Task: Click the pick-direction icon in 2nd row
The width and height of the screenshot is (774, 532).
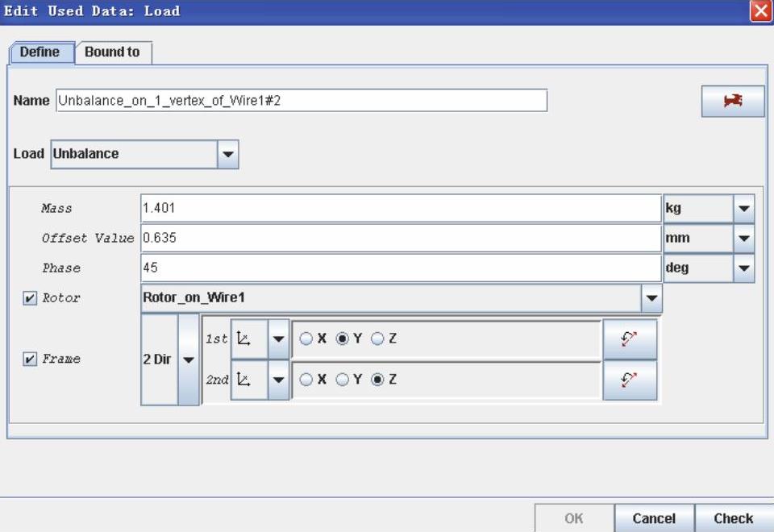Action: click(630, 380)
